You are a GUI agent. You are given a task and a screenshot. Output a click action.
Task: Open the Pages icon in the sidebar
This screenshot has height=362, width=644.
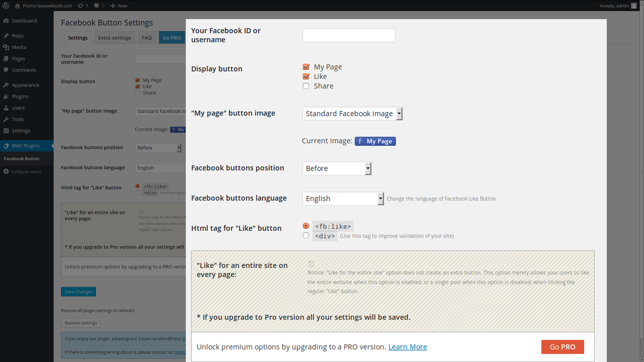pyautogui.click(x=6, y=59)
